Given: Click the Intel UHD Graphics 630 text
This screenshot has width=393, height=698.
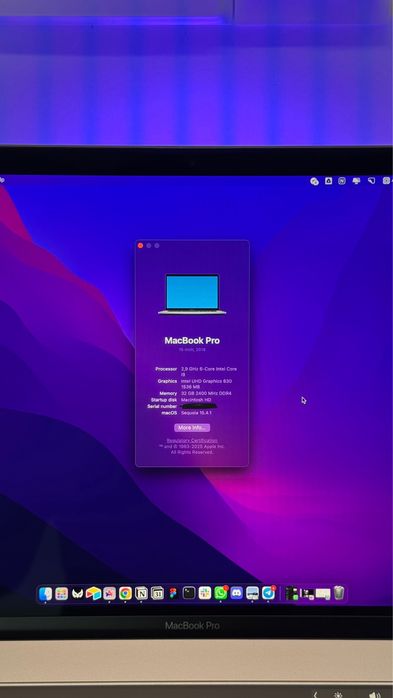Looking at the screenshot, I should [206, 381].
